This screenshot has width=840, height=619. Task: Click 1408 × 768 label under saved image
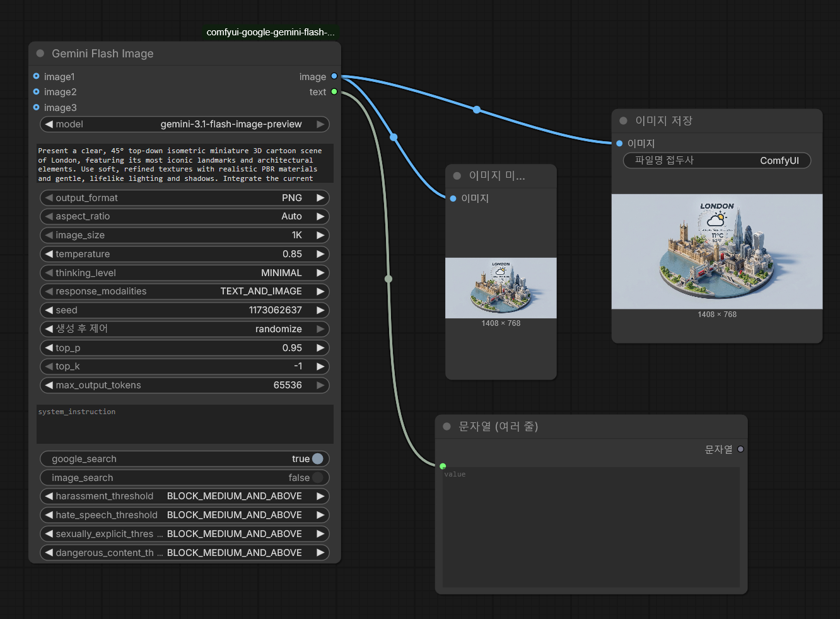717,315
